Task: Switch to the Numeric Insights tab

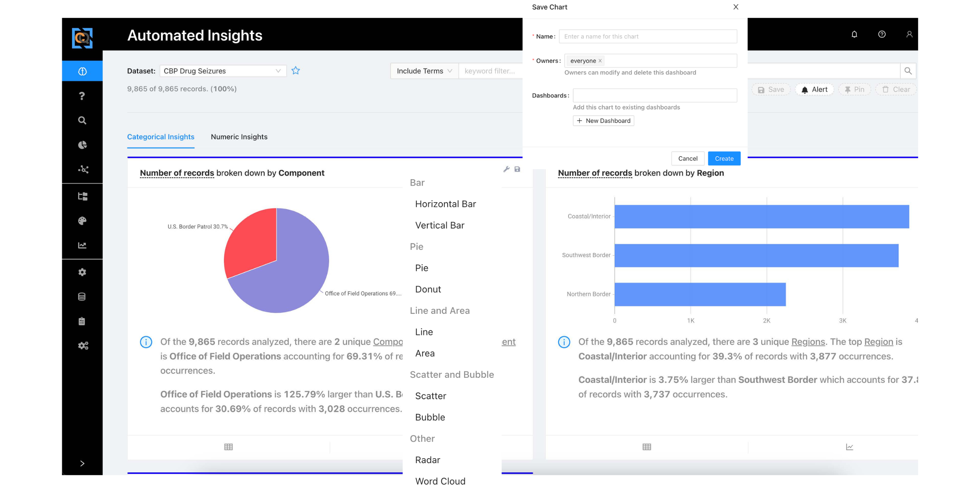Action: click(239, 137)
